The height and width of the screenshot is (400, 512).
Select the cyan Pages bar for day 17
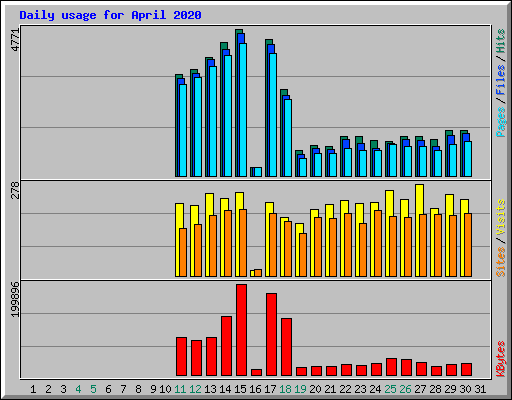[x=273, y=115]
